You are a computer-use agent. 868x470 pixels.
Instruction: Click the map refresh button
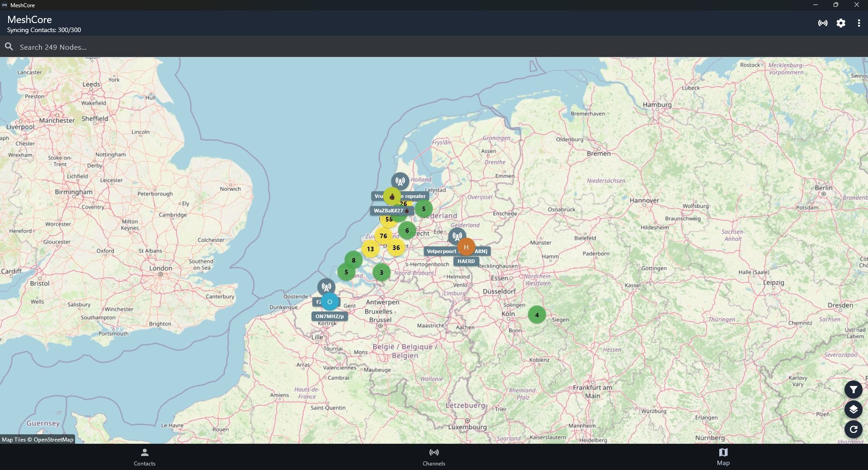[853, 429]
